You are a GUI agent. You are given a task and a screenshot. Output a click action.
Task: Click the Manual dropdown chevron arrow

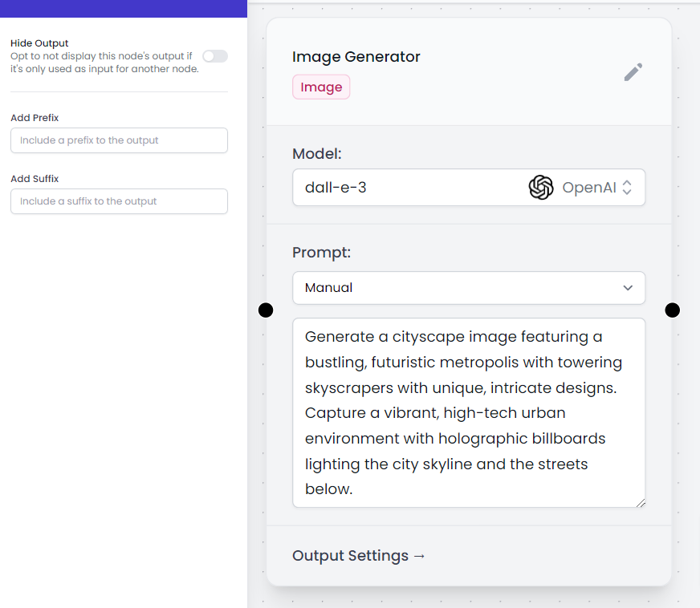[x=628, y=288]
